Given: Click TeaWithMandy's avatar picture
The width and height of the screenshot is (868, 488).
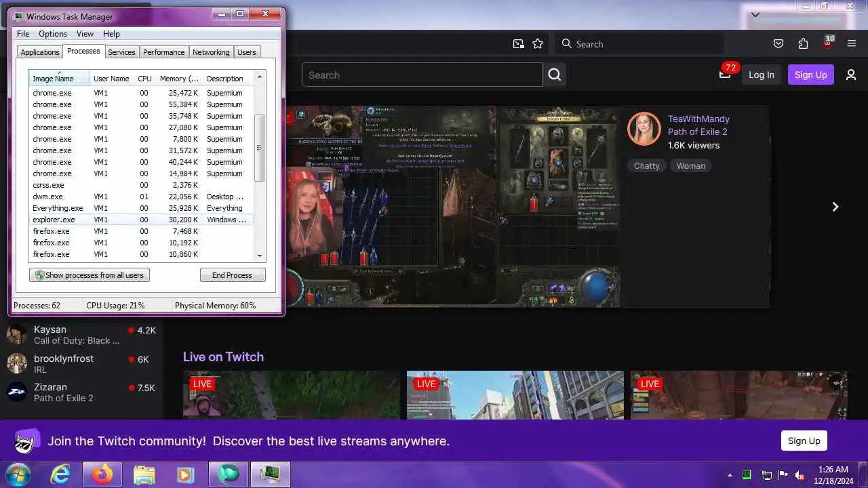Looking at the screenshot, I should pos(644,129).
